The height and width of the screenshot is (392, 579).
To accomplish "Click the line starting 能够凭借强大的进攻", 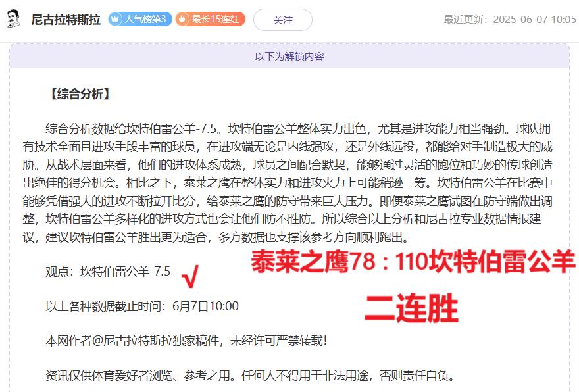I will pyautogui.click(x=288, y=201).
